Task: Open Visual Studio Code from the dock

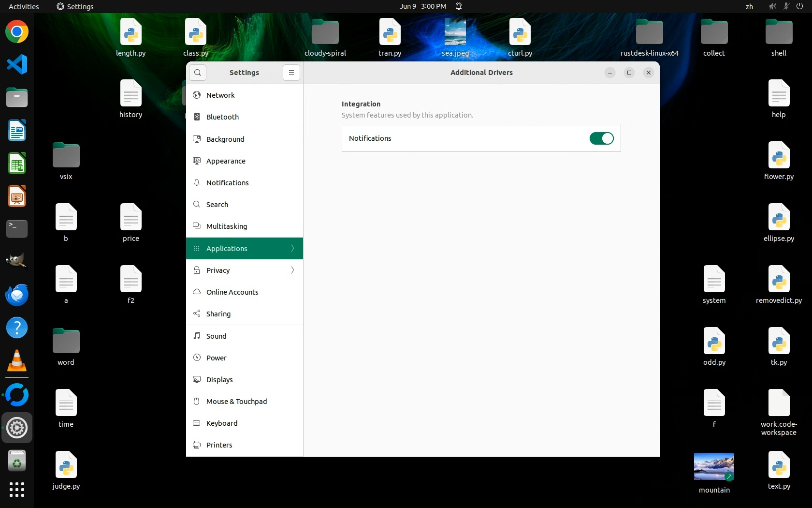Action: click(x=17, y=65)
